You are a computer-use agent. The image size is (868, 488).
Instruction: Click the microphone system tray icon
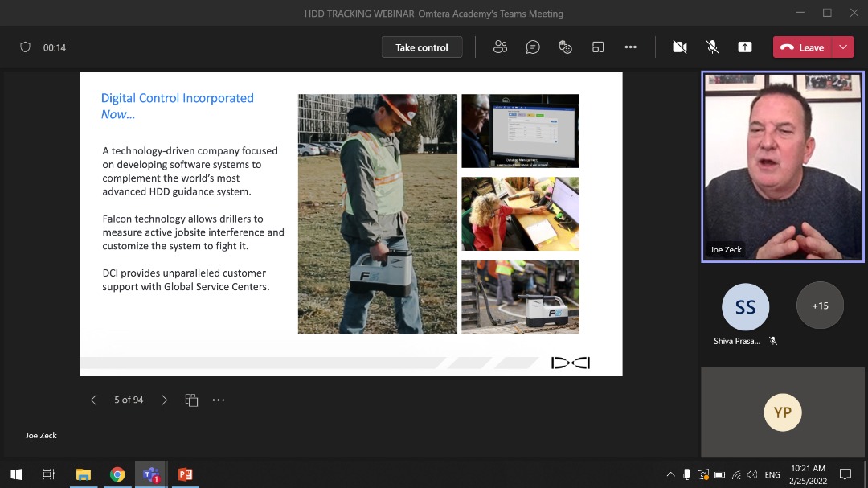686,474
